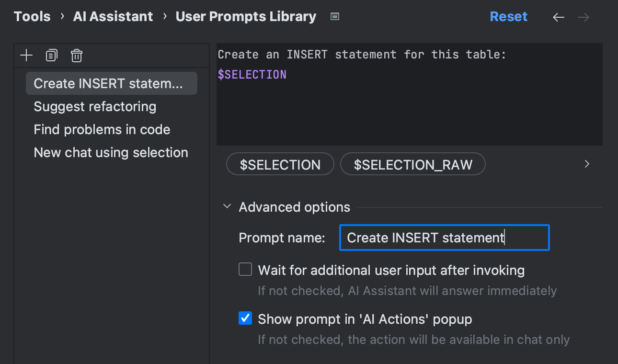Click the settings preview icon beside the title

[334, 16]
